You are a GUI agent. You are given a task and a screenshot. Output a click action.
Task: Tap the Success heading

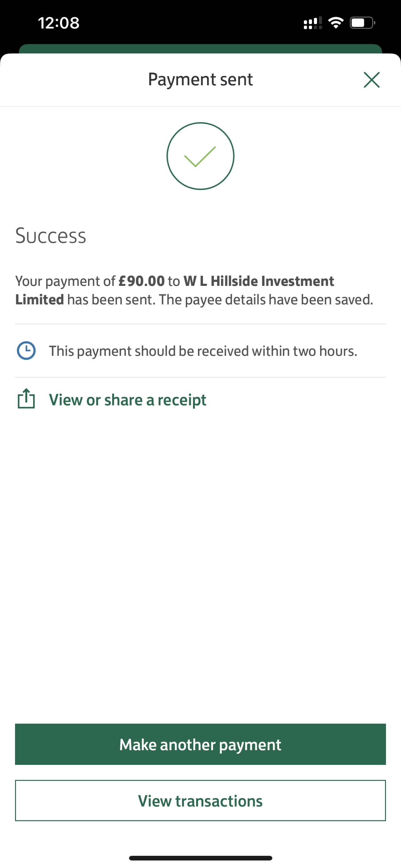51,235
